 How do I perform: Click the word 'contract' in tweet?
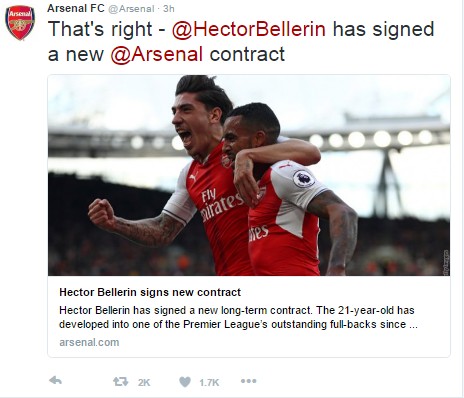pyautogui.click(x=247, y=54)
